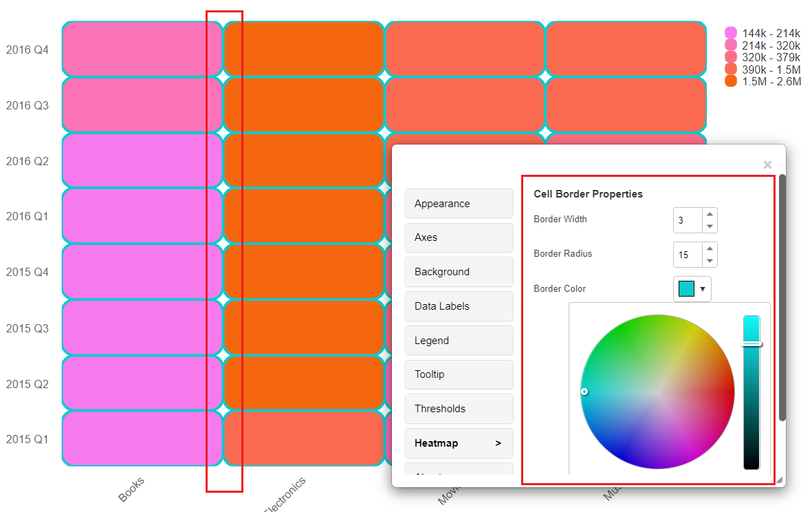Decrease Border Radius with down arrow

tap(710, 261)
